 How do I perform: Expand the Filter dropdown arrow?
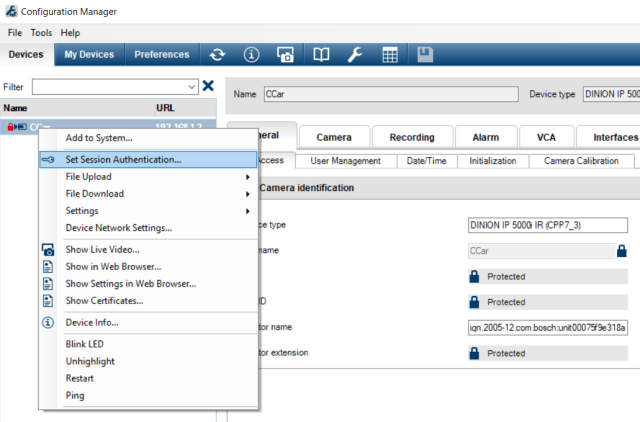(192, 87)
